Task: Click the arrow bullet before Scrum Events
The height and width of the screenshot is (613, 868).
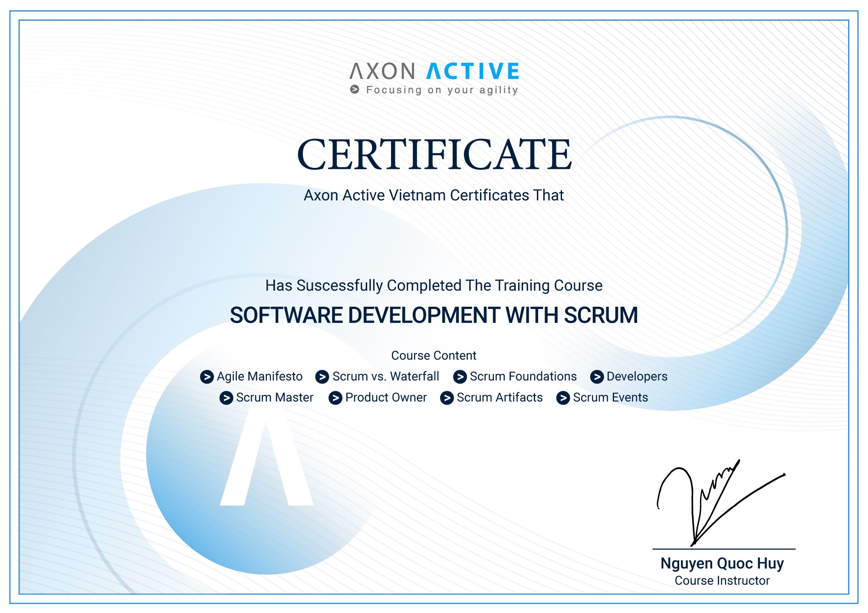Action: pos(563,398)
